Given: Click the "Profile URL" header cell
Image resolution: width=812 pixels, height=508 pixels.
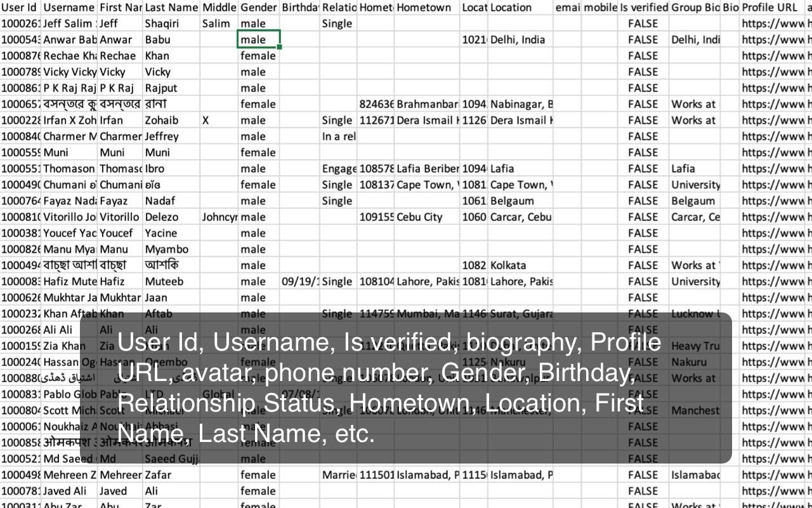Looking at the screenshot, I should click(x=771, y=8).
